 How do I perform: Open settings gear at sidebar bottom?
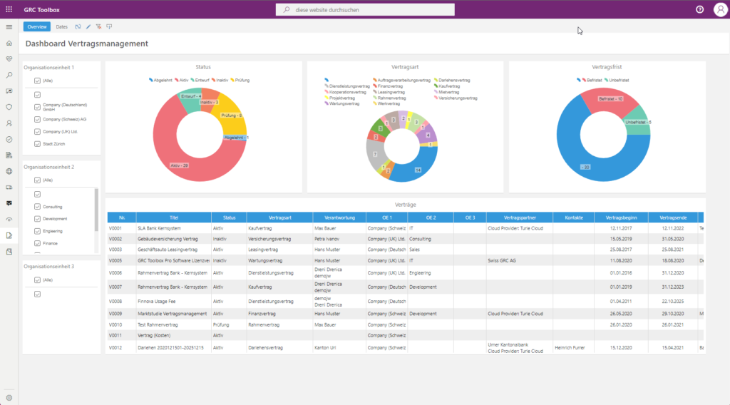9,398
